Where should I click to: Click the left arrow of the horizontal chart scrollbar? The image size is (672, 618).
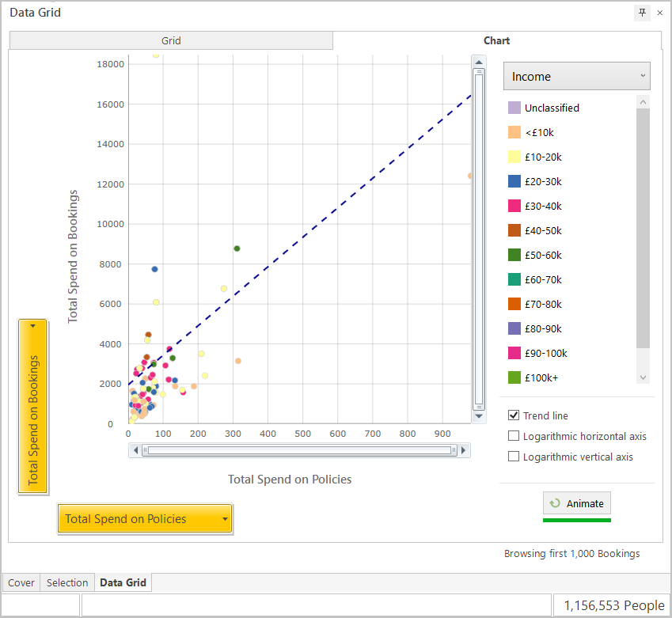point(135,449)
